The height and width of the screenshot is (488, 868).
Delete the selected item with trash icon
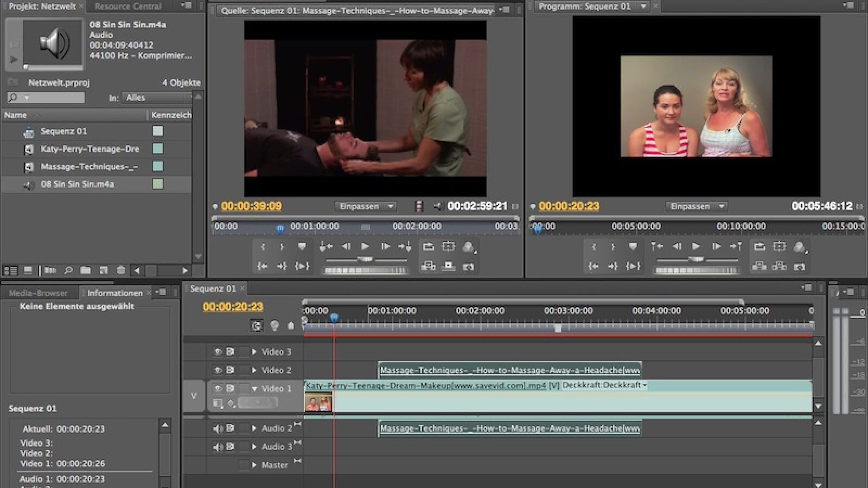click(x=120, y=270)
